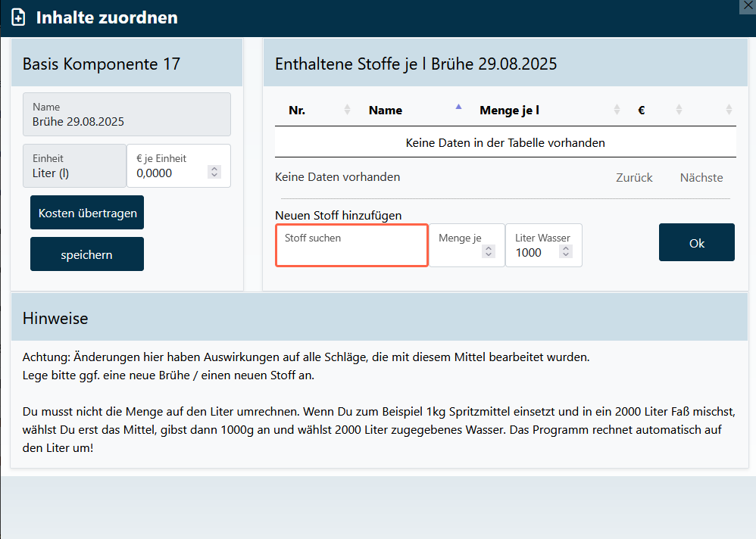This screenshot has width=756, height=539.
Task: Go to Nächste table page
Action: click(x=701, y=178)
